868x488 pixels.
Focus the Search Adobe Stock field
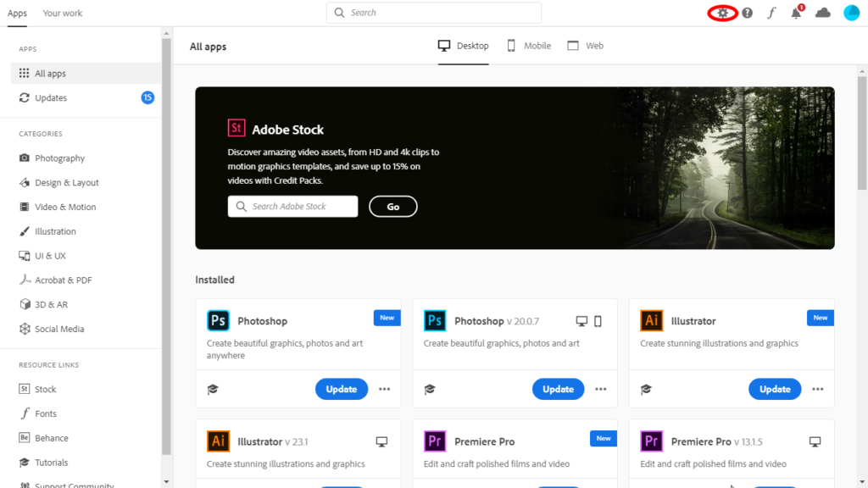pos(292,207)
